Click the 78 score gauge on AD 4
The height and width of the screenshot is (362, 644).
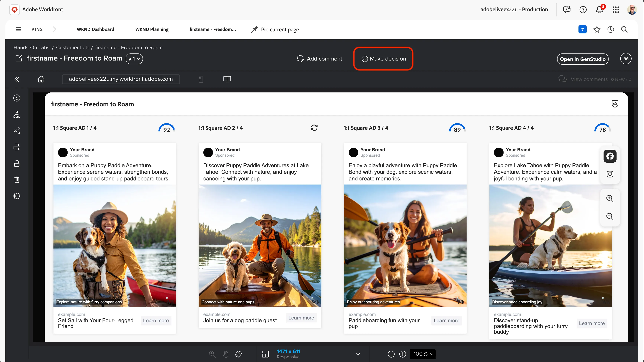(602, 128)
